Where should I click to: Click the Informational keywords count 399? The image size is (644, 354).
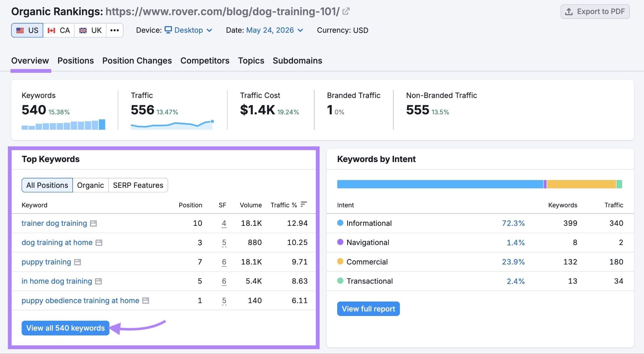(x=570, y=223)
